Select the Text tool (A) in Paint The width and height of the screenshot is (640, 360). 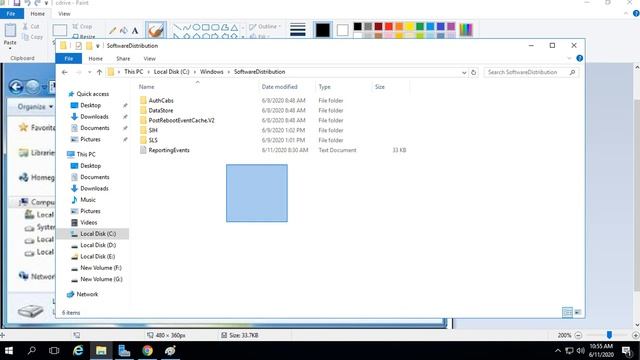click(x=135, y=31)
